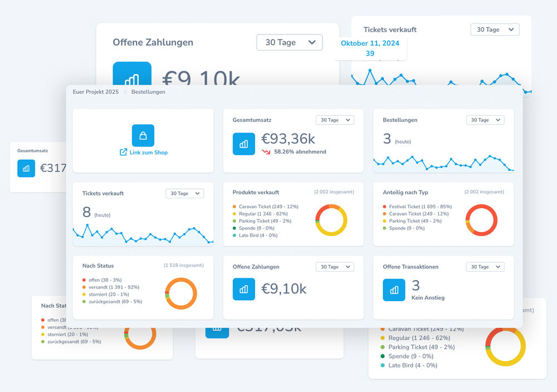
Task: Expand the Tickets verkauft 30 Tage dropdown in front panel
Action: click(184, 193)
